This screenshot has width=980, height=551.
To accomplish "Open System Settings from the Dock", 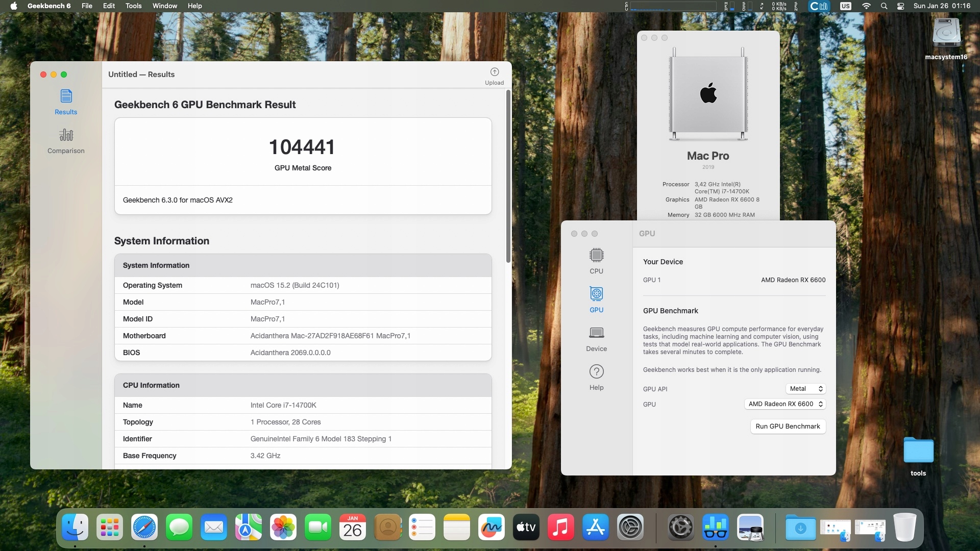I will click(x=630, y=528).
